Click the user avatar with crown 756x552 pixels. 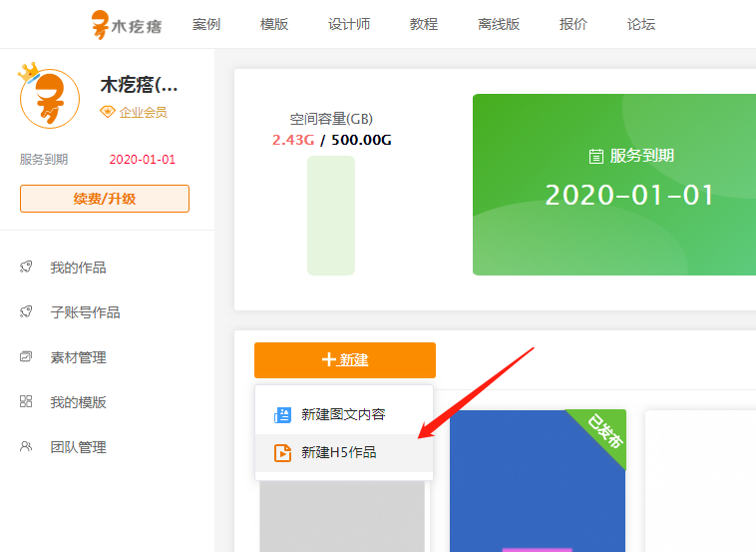pos(49,96)
